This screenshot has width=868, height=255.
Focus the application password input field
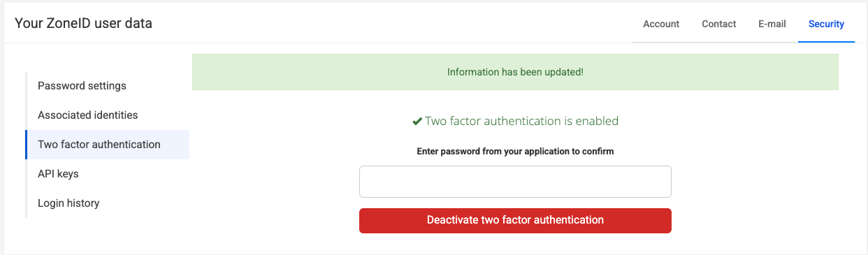click(x=515, y=182)
